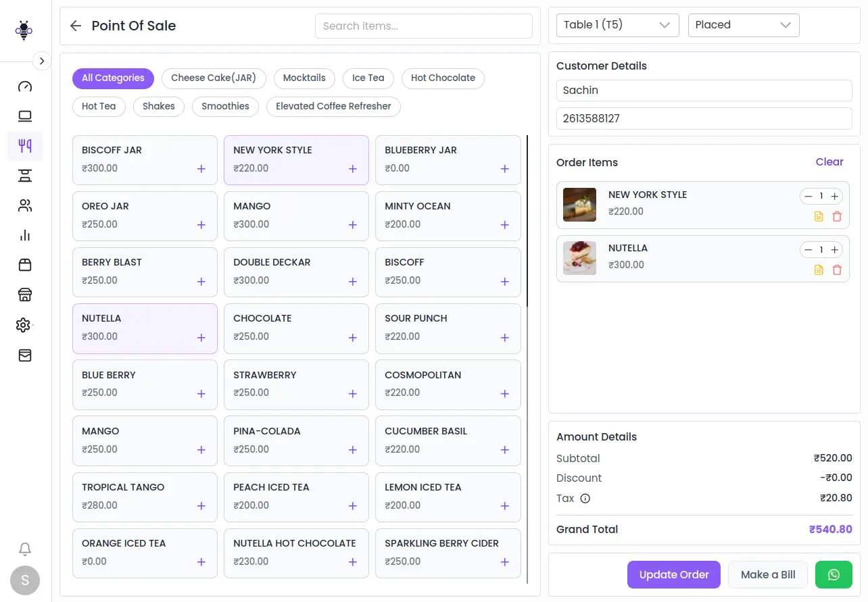Click the Update Order button

coord(673,575)
